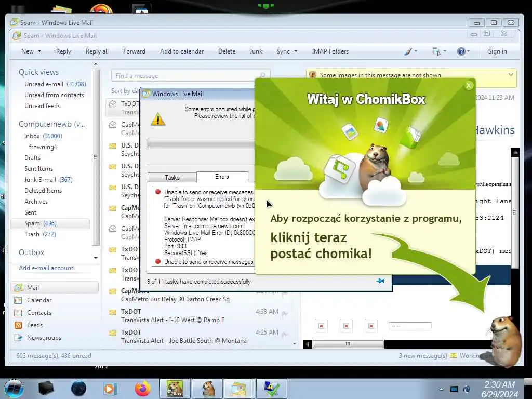This screenshot has width=532, height=399.
Task: Switch to the Tasks tab
Action: (172, 178)
